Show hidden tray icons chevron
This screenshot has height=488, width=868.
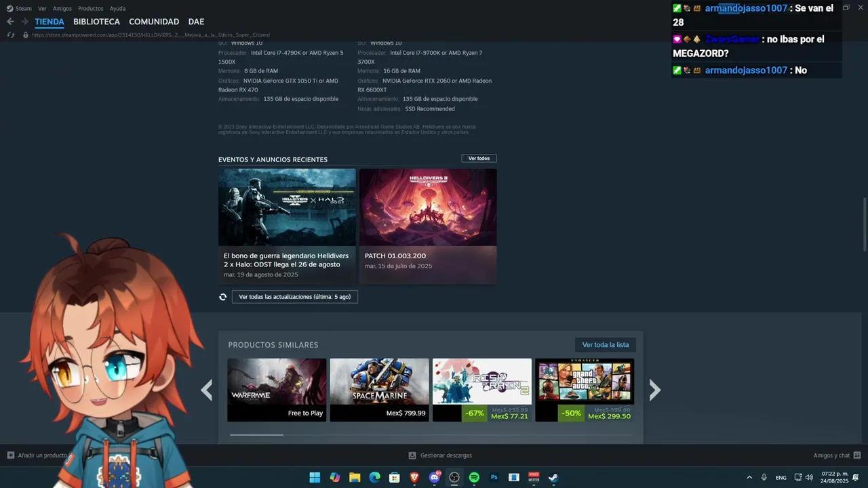(749, 477)
